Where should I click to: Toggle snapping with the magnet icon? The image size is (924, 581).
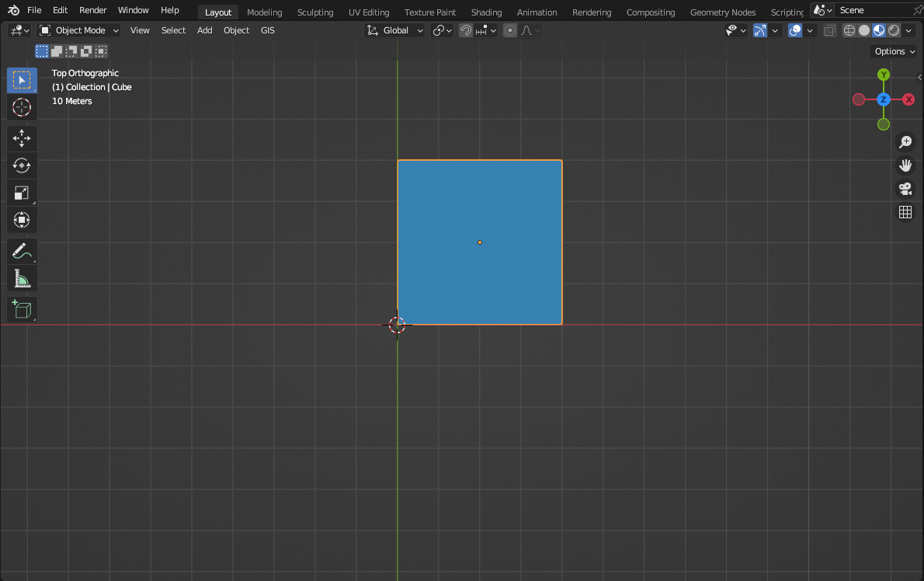[x=464, y=30]
